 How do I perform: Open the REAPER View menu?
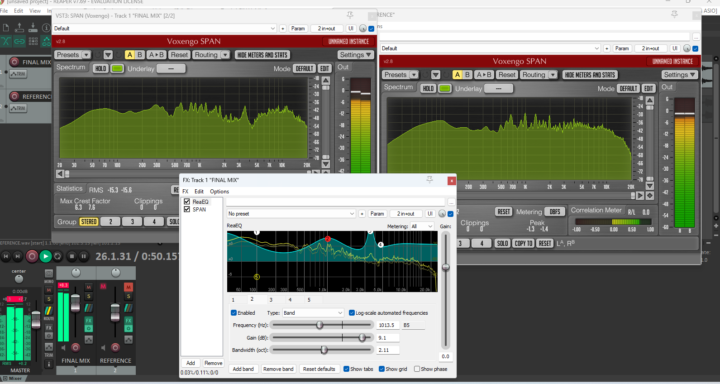pos(35,11)
